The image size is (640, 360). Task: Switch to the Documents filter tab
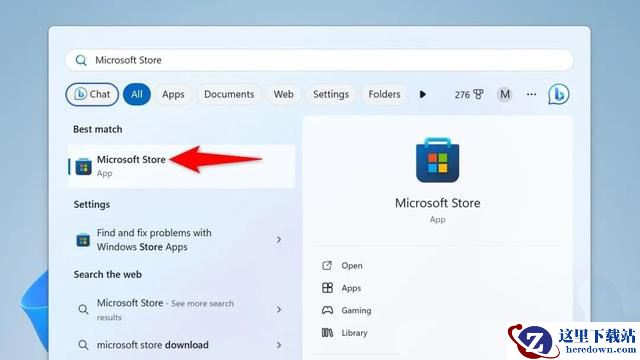tap(229, 94)
